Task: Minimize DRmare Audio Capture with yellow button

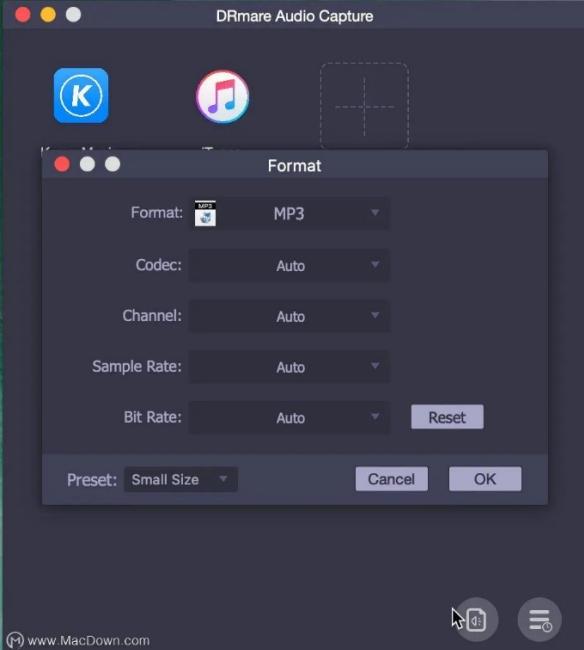Action: click(48, 15)
